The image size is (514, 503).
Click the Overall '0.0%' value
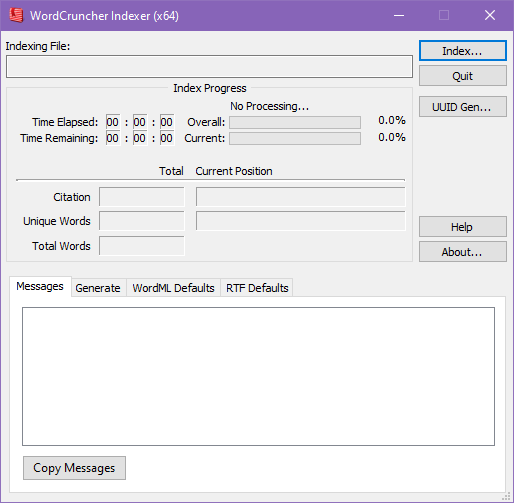pos(392,120)
